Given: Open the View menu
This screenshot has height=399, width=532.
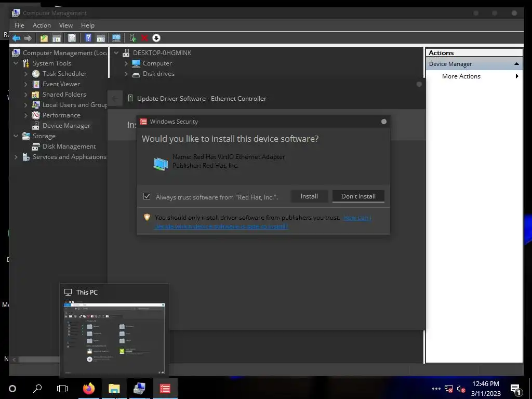Looking at the screenshot, I should click(66, 25).
